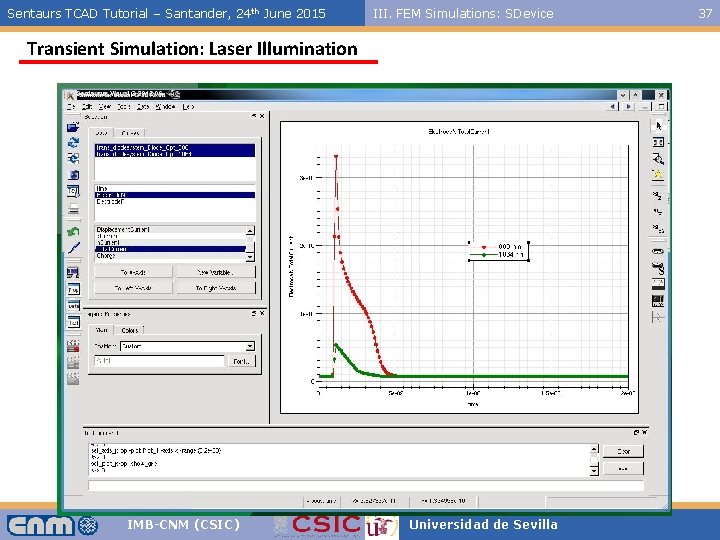Click the green undo arrow icon
The height and width of the screenshot is (540, 720).
point(73,231)
